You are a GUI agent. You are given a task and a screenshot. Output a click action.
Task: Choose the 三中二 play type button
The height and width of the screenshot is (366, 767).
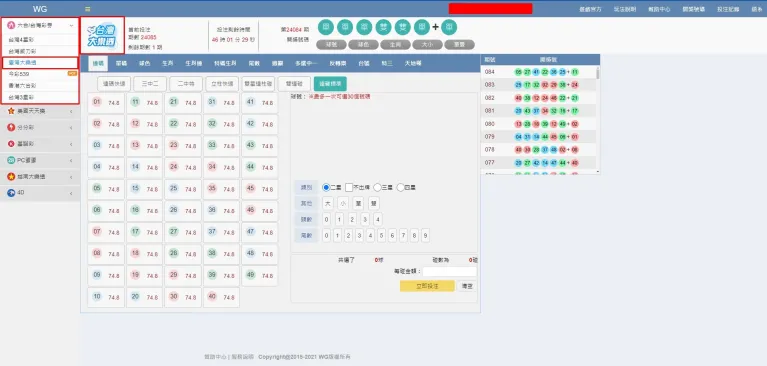coord(150,84)
